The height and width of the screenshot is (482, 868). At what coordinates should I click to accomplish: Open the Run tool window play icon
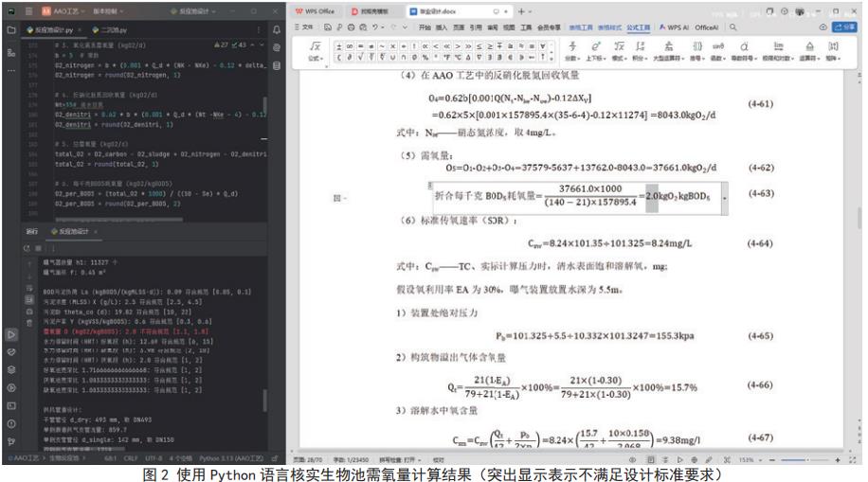pyautogui.click(x=10, y=334)
